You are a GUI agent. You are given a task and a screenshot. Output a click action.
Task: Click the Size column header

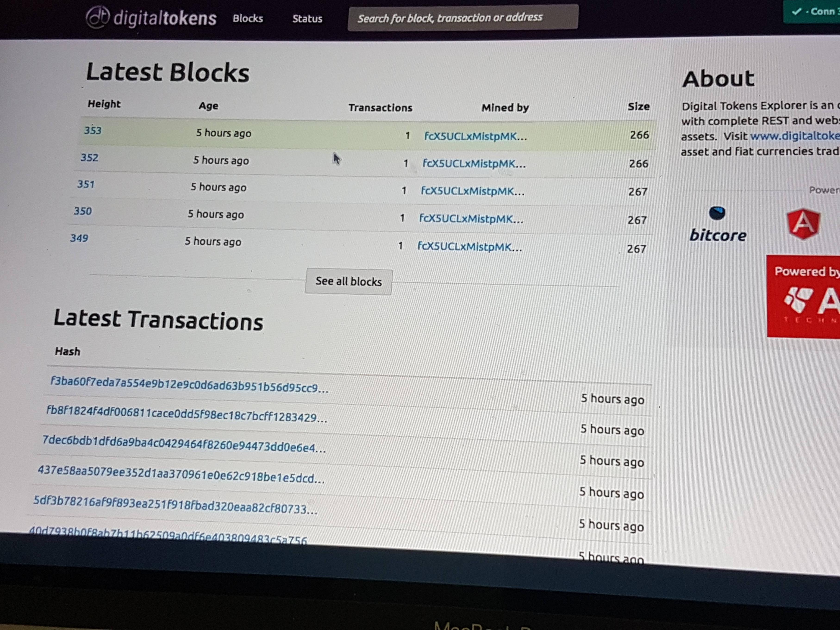(639, 107)
